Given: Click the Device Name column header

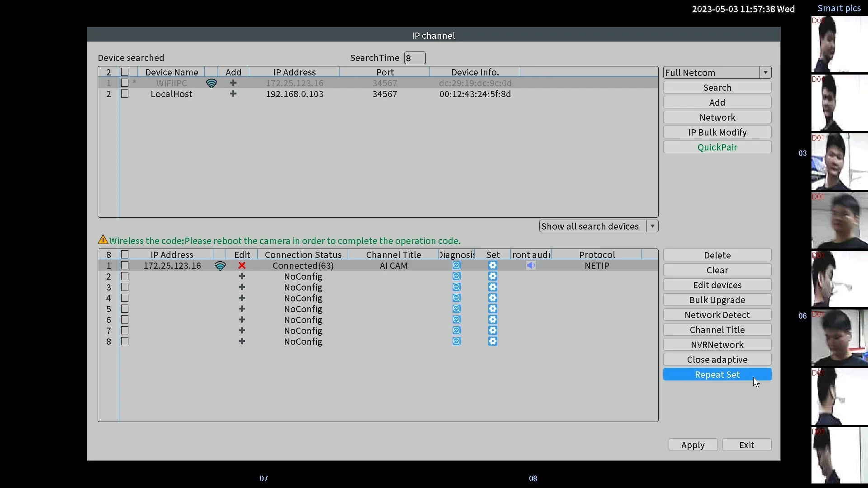Looking at the screenshot, I should tap(171, 72).
